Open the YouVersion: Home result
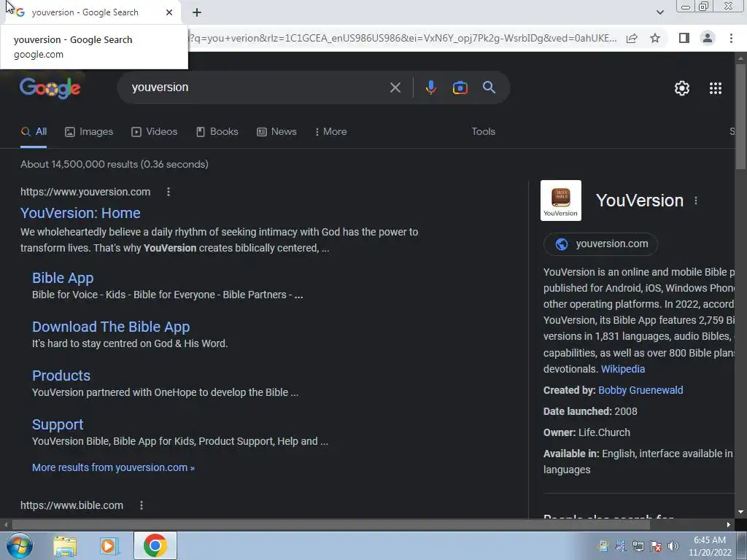Screen dimensions: 747x560 coord(80,213)
